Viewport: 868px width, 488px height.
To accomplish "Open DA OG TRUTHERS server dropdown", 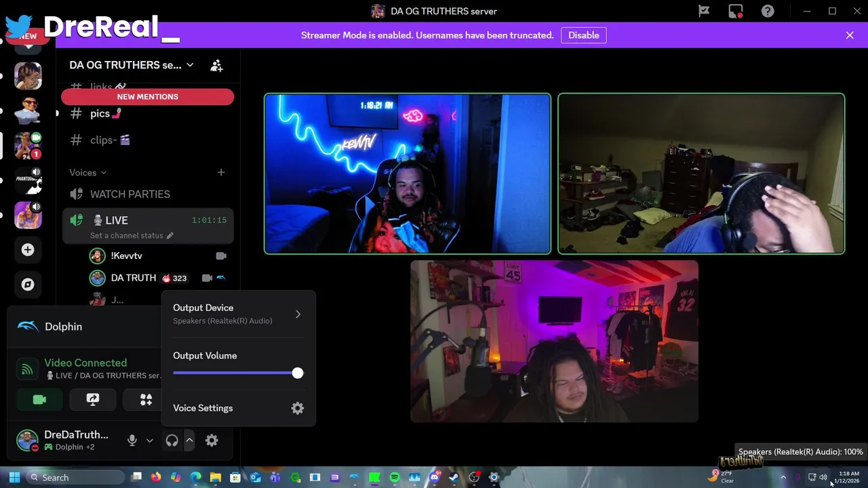I will coord(132,65).
